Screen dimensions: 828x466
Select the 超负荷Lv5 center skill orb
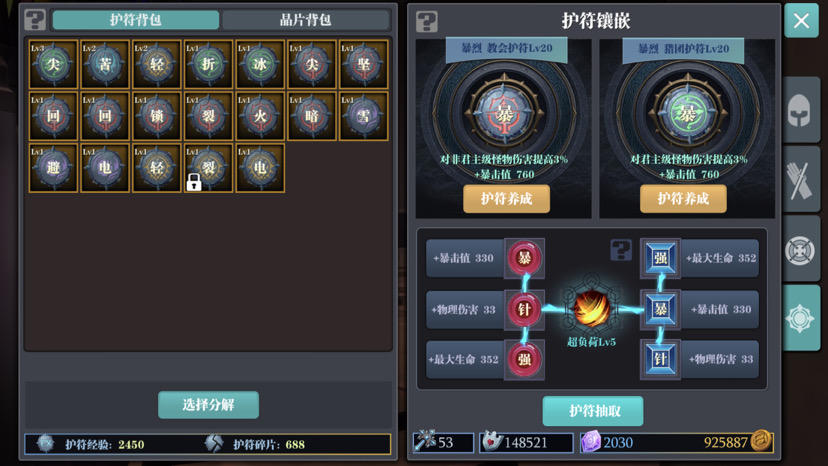click(x=591, y=309)
